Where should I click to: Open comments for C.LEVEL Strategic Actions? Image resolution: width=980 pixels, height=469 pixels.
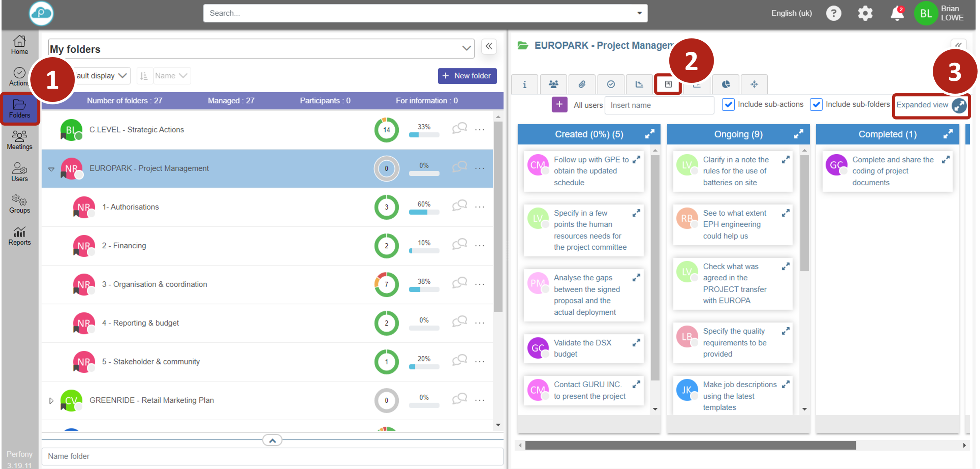(x=459, y=129)
